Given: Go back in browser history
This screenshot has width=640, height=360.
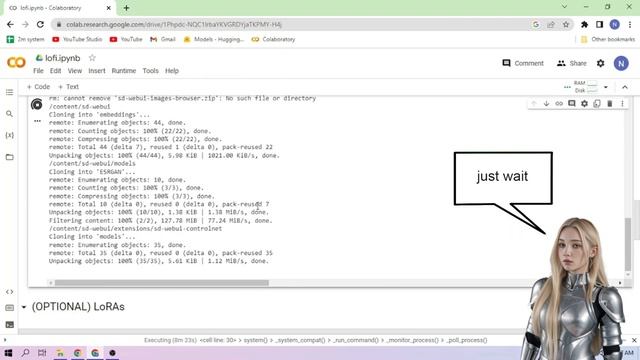Looking at the screenshot, I should (x=10, y=24).
